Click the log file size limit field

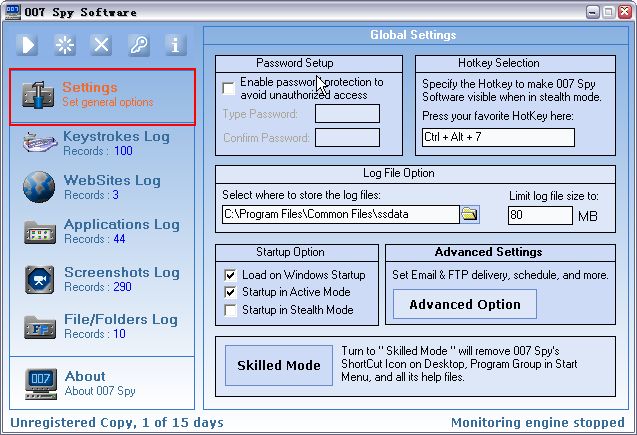pyautogui.click(x=540, y=215)
